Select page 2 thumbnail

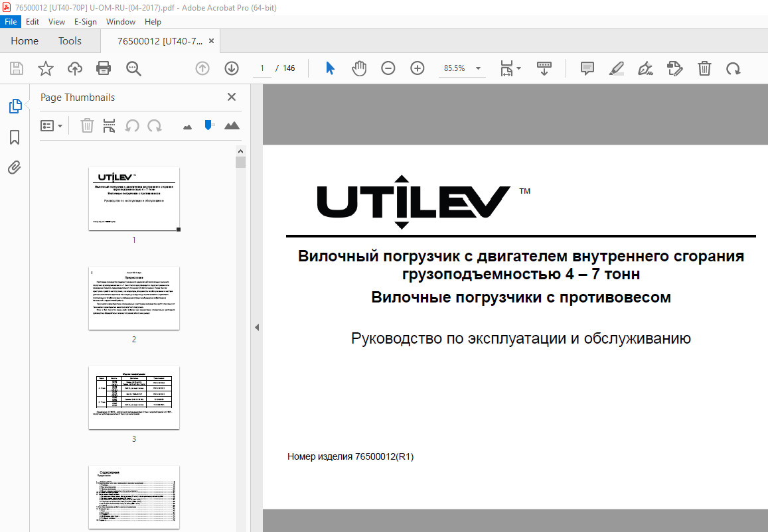[133, 298]
